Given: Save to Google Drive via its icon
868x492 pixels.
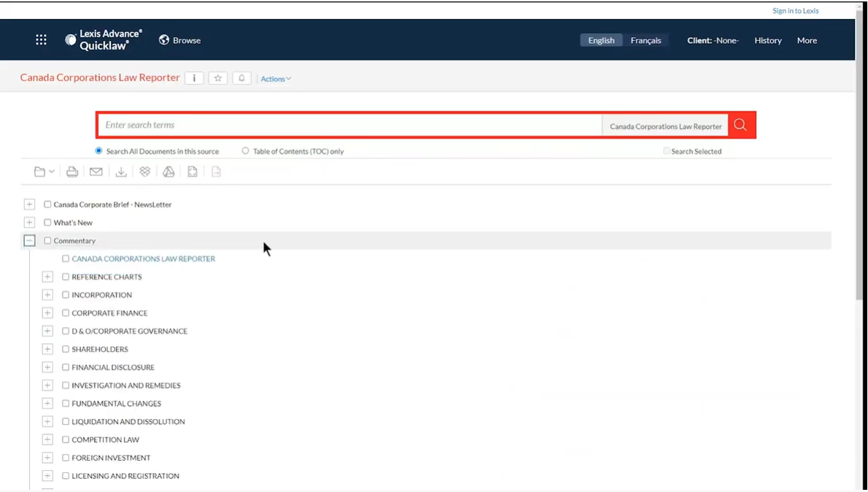Looking at the screenshot, I should point(168,172).
